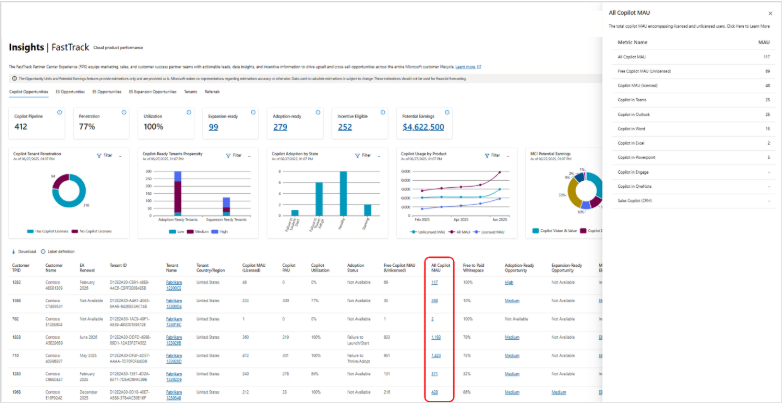
Task: Select the Copilot in Powerpoint row in panel
Action: point(691,158)
